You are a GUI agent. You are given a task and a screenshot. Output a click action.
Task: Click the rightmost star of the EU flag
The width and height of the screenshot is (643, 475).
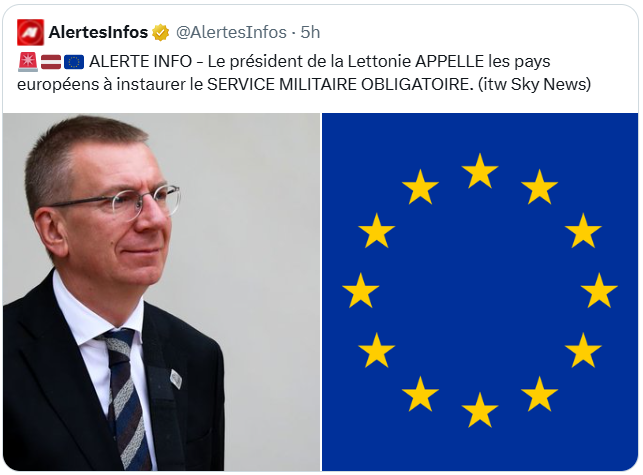(599, 290)
